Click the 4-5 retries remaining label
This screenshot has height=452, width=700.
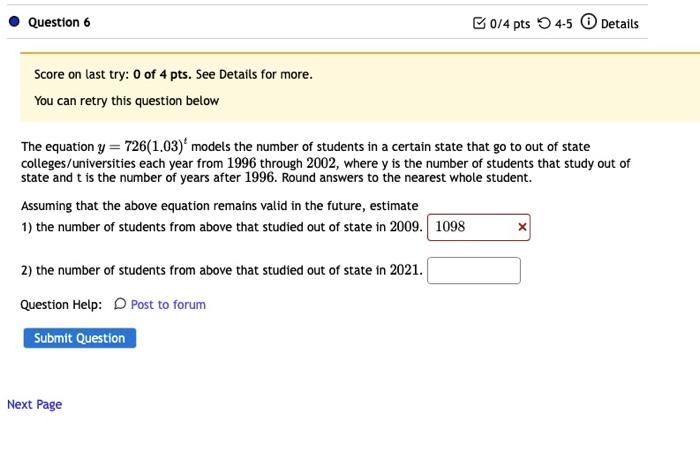pos(563,23)
